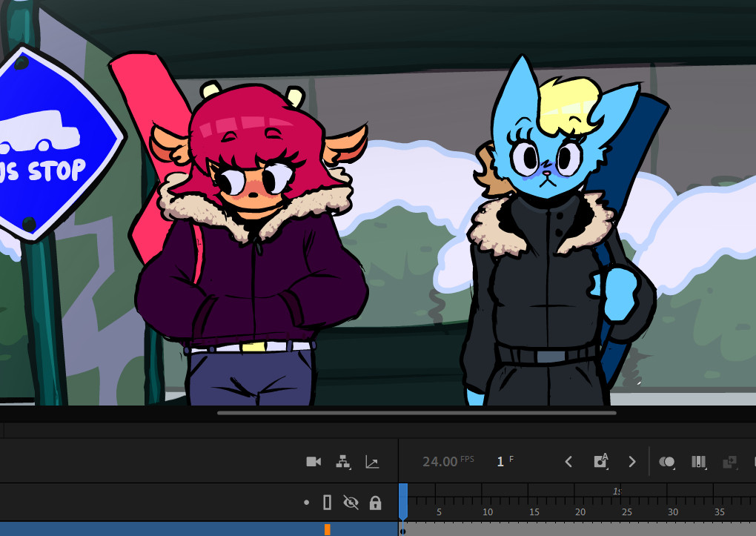756x536 pixels.
Task: Open the layer parenting view
Action: (343, 462)
